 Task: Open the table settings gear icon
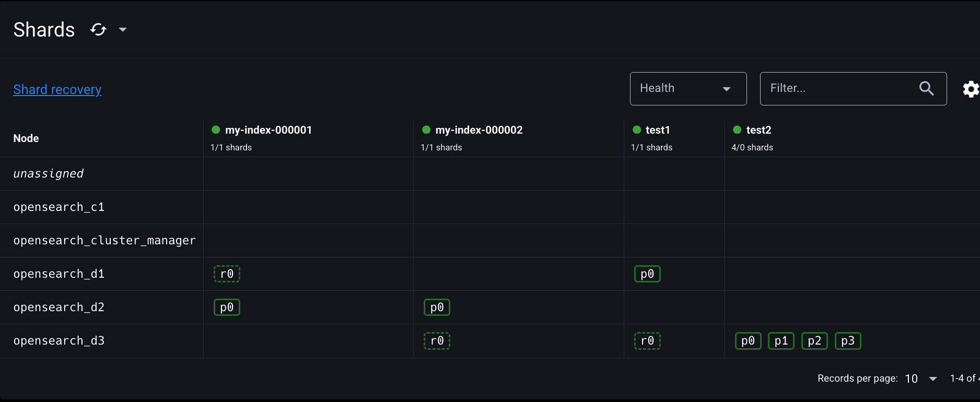click(971, 89)
